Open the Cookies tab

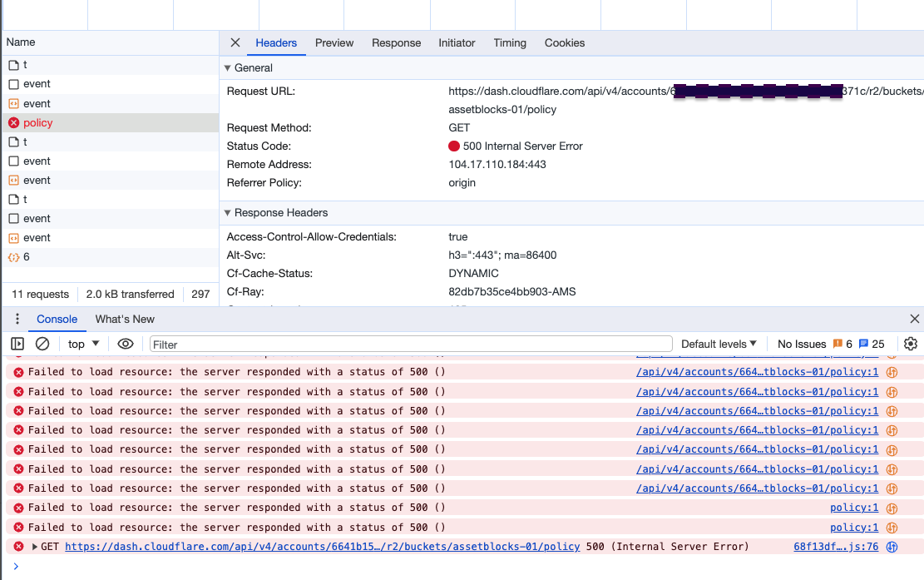tap(565, 42)
